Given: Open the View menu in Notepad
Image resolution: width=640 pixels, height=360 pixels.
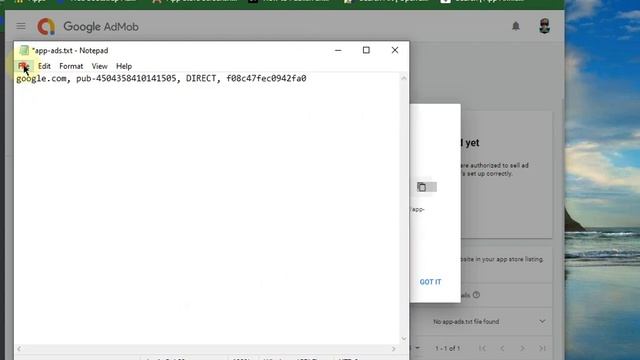Looking at the screenshot, I should 100,66.
